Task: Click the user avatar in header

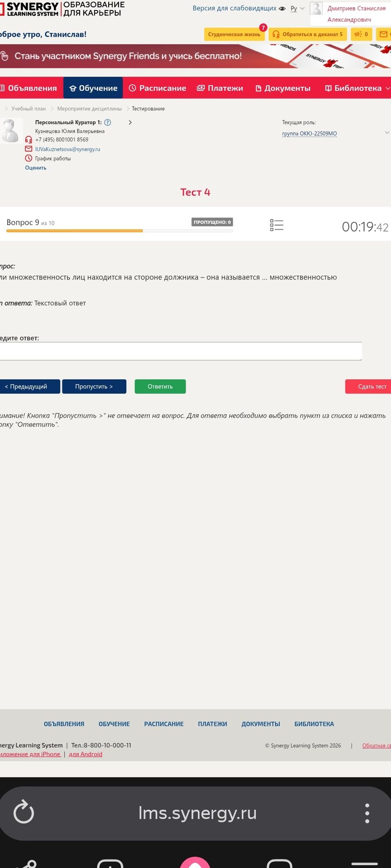Action: click(x=316, y=9)
